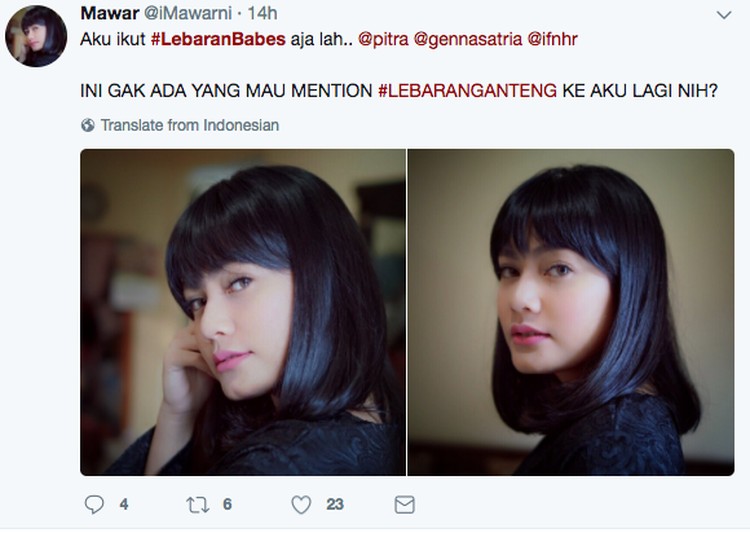
Task: Click the reply speech bubble icon
Action: coord(94,504)
